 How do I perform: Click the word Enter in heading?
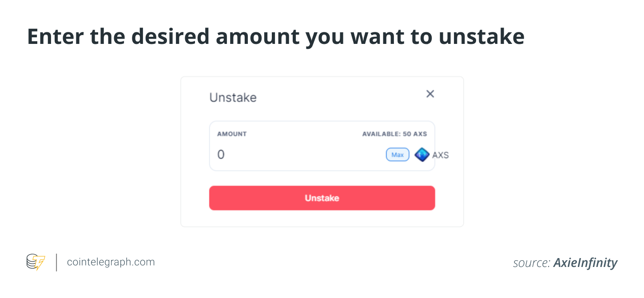click(x=56, y=37)
